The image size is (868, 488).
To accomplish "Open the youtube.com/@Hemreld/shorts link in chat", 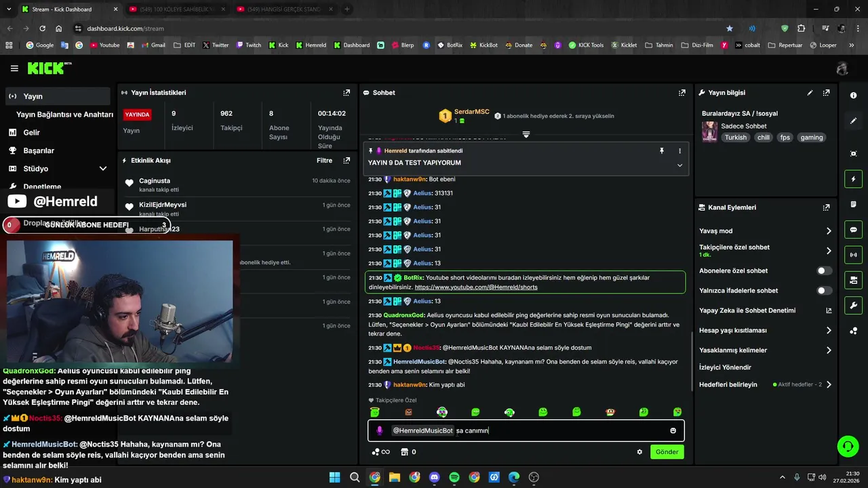I will pyautogui.click(x=476, y=287).
